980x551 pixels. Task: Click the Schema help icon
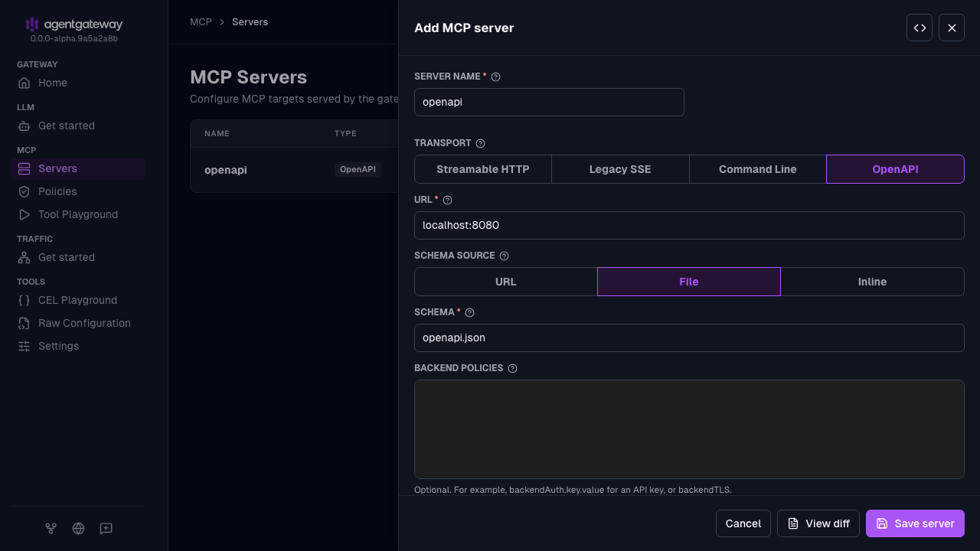click(470, 312)
